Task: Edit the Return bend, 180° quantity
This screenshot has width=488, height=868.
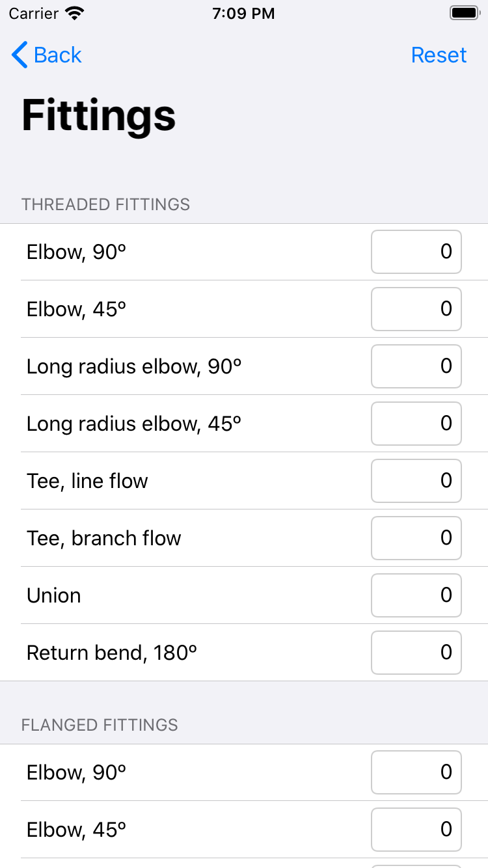Action: point(416,653)
